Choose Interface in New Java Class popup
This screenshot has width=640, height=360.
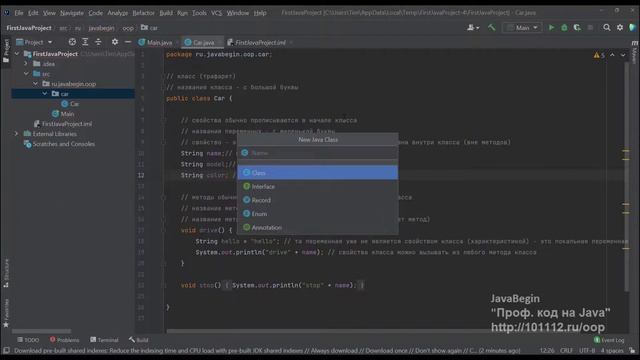[318, 187]
